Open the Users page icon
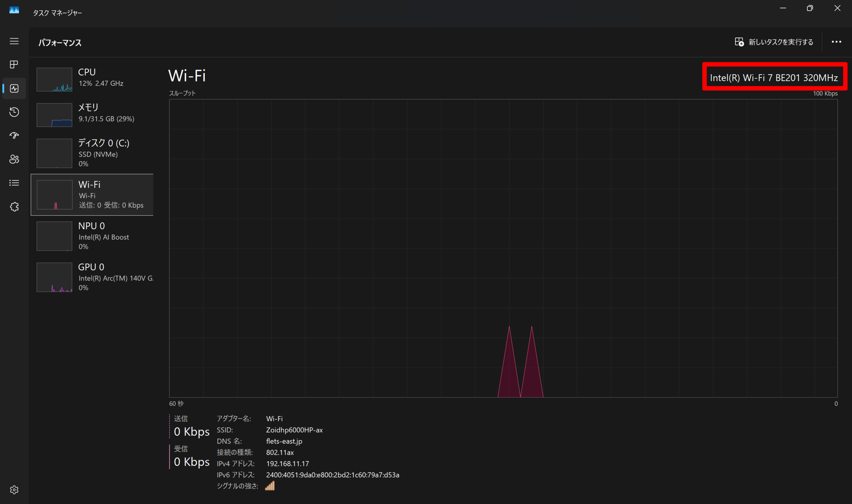 click(14, 159)
